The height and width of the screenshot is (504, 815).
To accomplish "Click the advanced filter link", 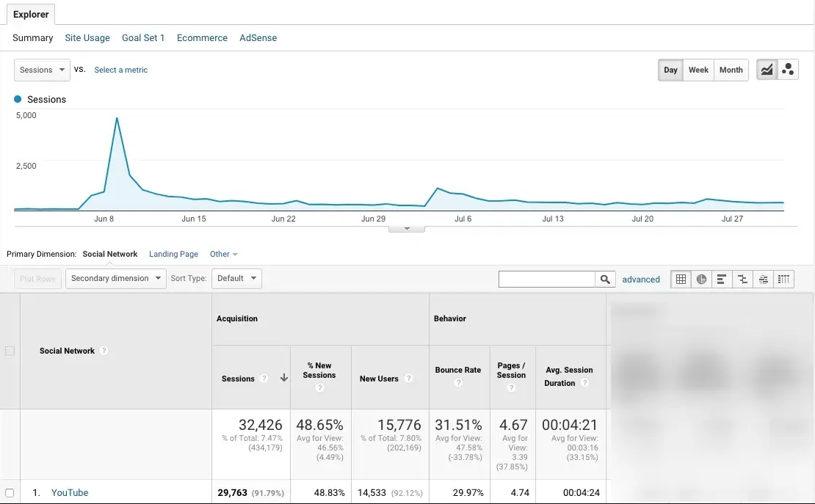I will [x=641, y=279].
